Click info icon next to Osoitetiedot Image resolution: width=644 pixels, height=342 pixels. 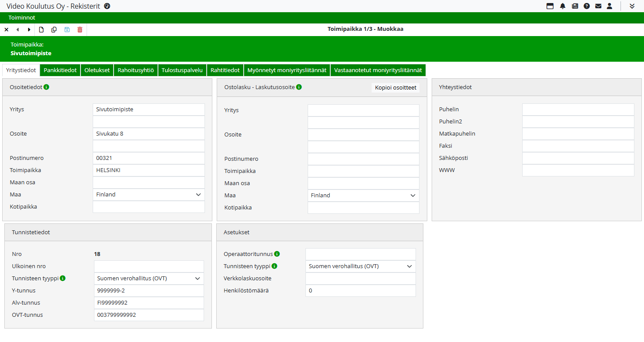pyautogui.click(x=47, y=87)
